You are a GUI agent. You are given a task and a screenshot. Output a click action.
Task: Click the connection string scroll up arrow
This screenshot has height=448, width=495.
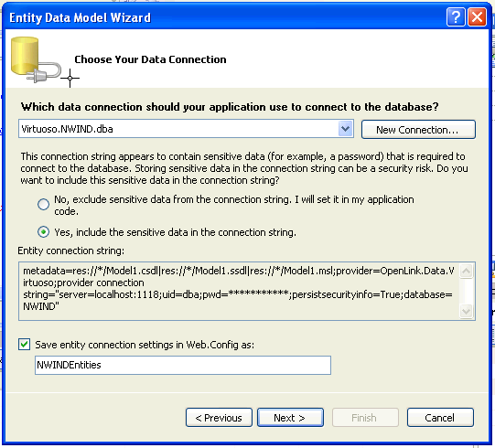tap(467, 271)
